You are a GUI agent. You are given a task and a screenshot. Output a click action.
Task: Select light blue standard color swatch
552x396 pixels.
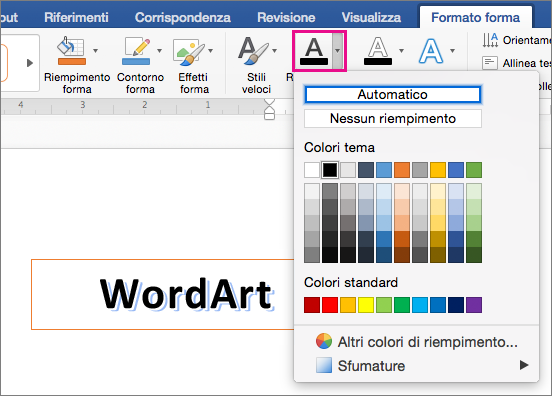click(420, 305)
